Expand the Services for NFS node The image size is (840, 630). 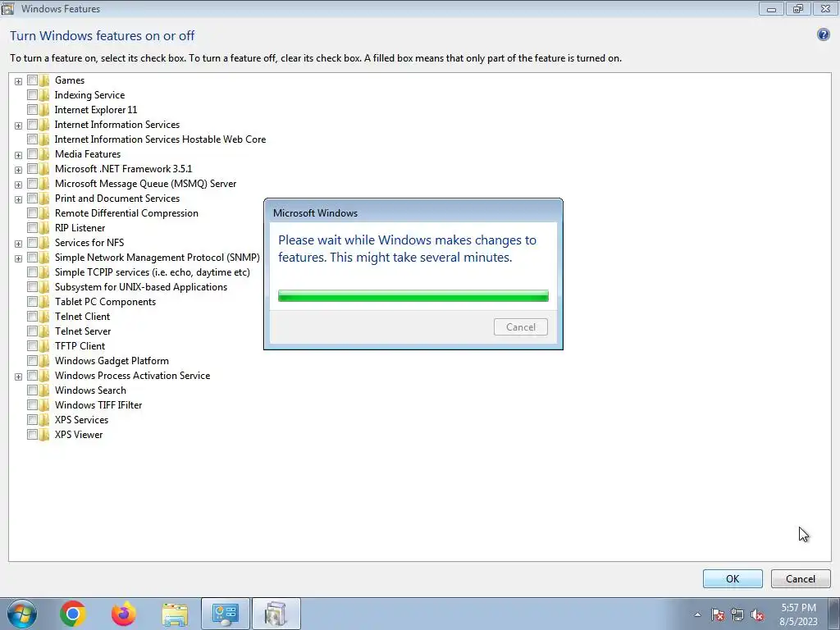(18, 244)
